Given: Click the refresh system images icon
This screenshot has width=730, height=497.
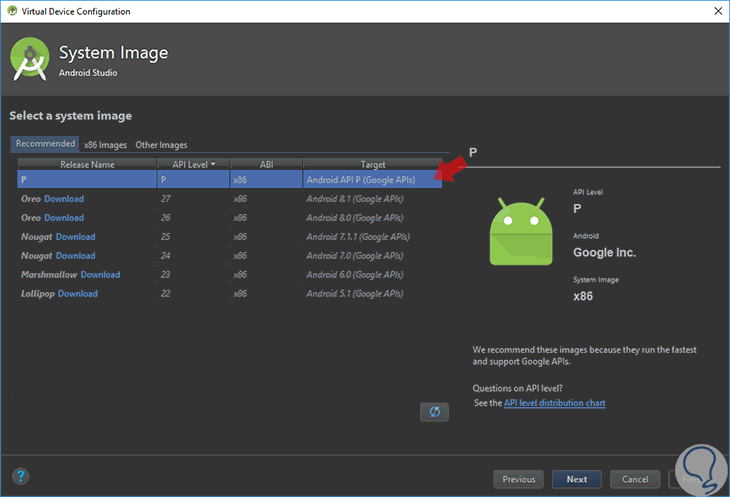Looking at the screenshot, I should point(434,412).
